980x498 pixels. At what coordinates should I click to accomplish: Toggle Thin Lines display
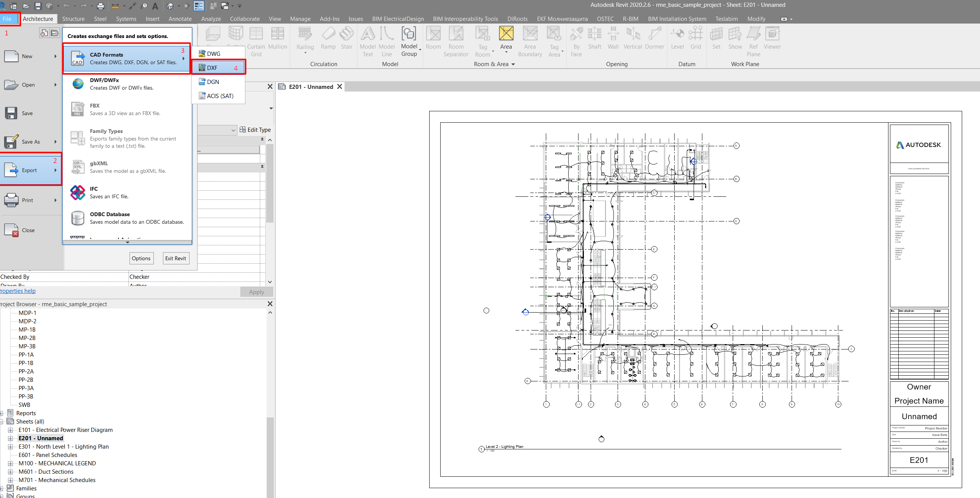199,6
